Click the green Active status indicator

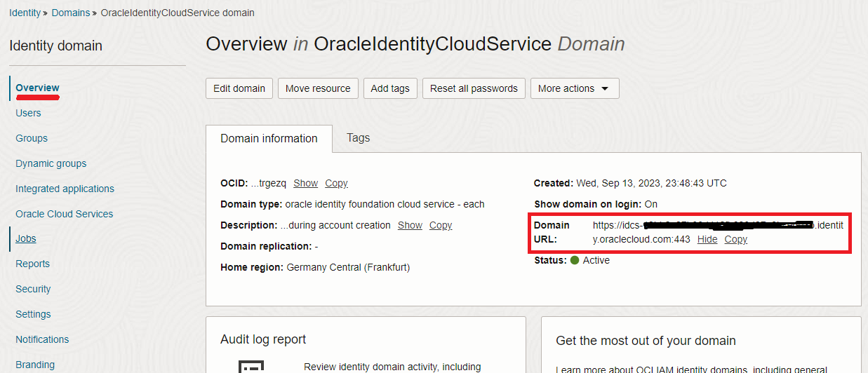pyautogui.click(x=575, y=260)
